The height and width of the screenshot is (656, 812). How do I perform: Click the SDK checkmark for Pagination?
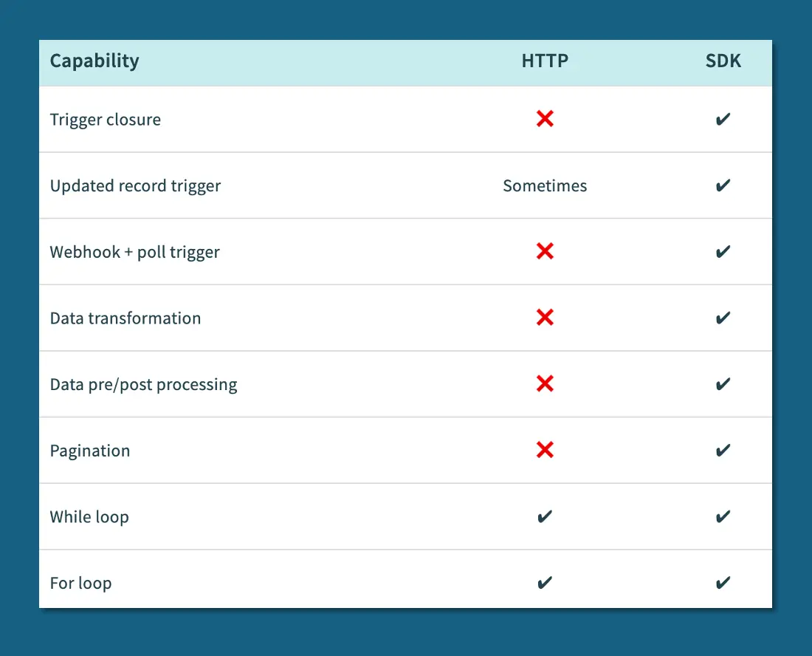pyautogui.click(x=723, y=450)
